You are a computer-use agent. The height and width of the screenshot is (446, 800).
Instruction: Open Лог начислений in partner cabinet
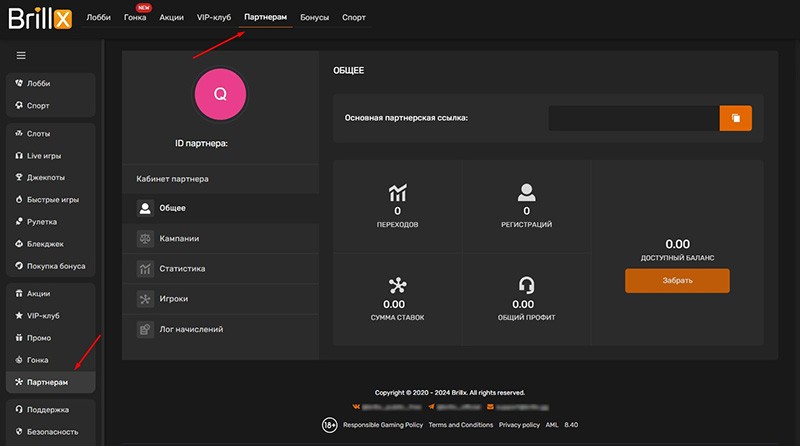coord(190,329)
